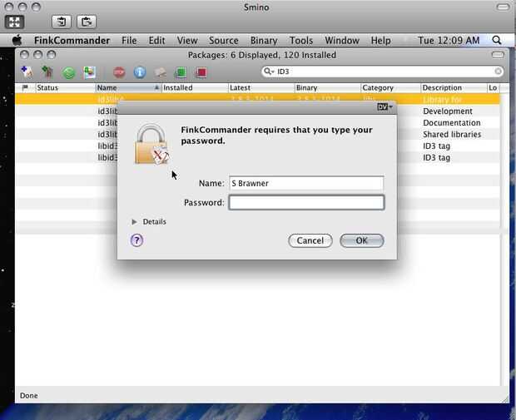Click the first clipboard icon in Smino toolbar
This screenshot has height=420, width=516.
(x=62, y=22)
